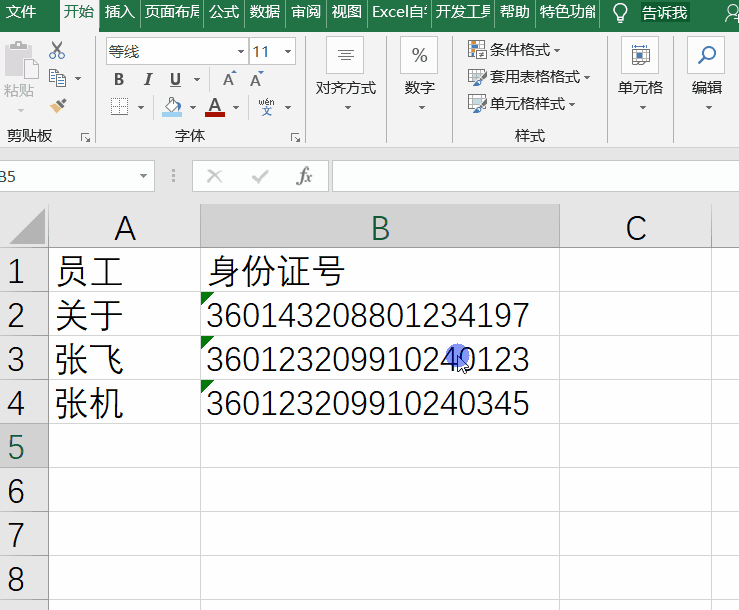Increase font size with large A

[229, 79]
